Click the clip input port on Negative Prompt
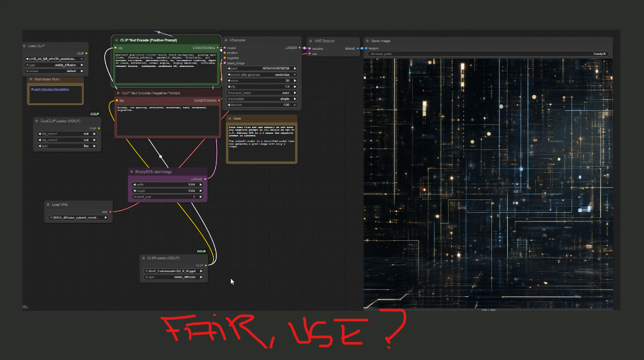 tap(117, 101)
